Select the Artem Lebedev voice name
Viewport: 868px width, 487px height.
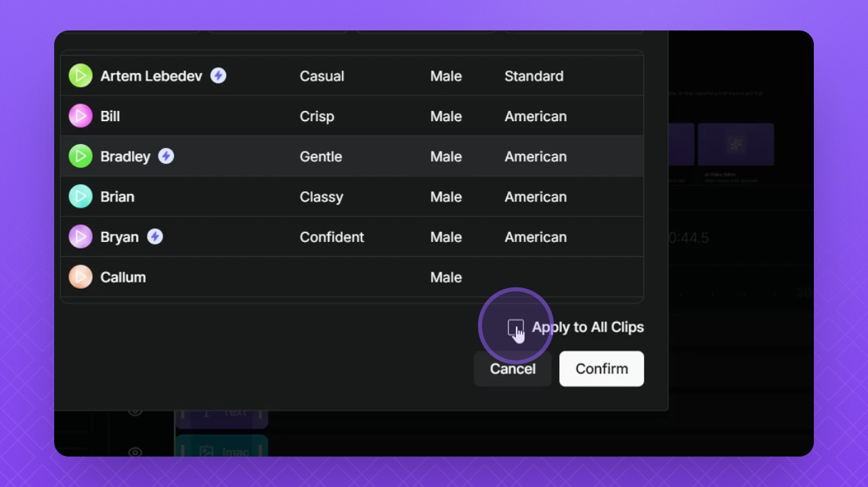[151, 76]
